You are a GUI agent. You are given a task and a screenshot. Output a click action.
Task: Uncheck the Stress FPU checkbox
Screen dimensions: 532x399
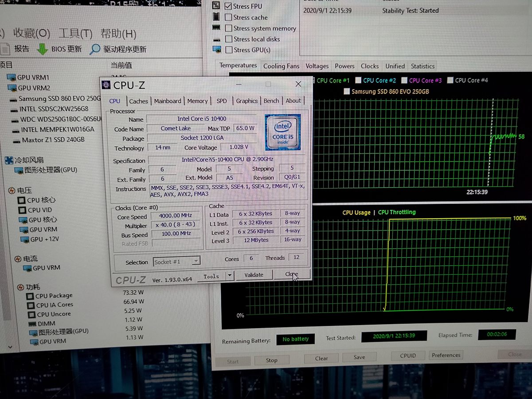point(228,6)
